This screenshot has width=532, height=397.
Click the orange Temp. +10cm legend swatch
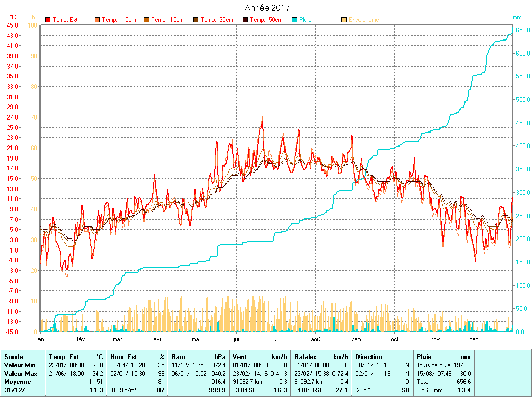(97, 20)
